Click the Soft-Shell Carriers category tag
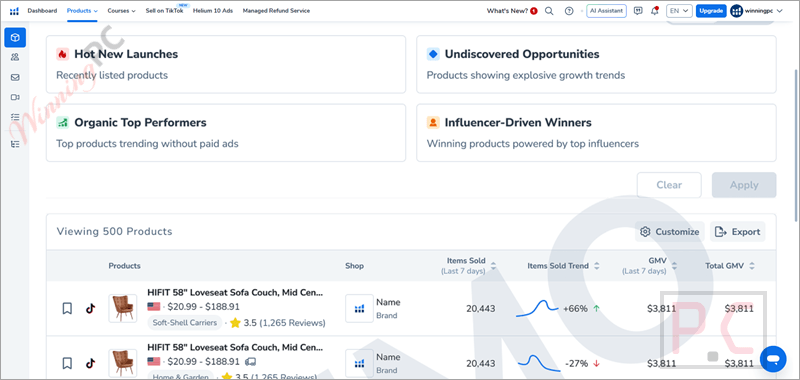800x380 pixels. pyautogui.click(x=185, y=323)
